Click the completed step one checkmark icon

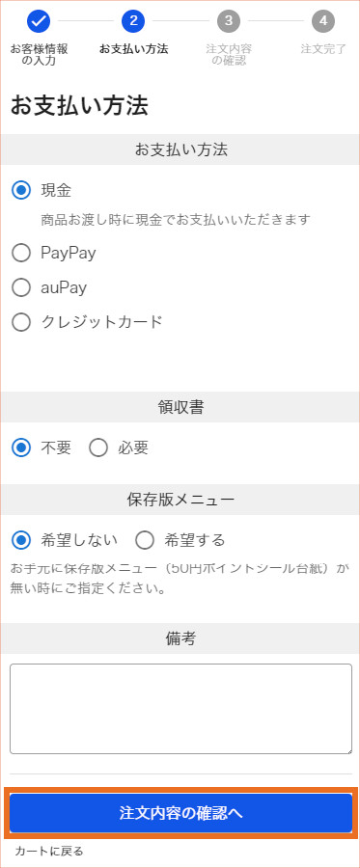(x=39, y=21)
